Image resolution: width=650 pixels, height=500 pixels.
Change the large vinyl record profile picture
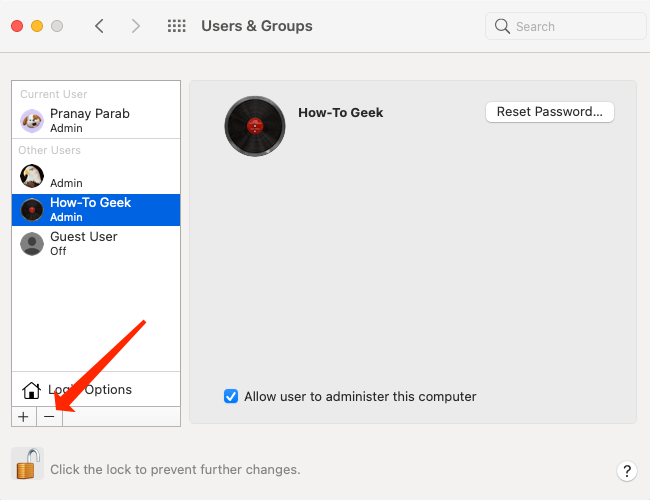(x=255, y=126)
